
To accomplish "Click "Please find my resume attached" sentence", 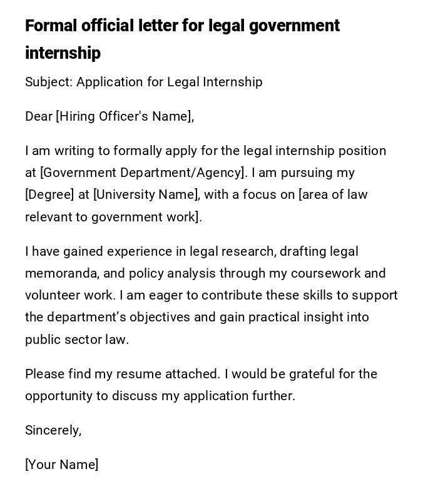I will 122,374.
